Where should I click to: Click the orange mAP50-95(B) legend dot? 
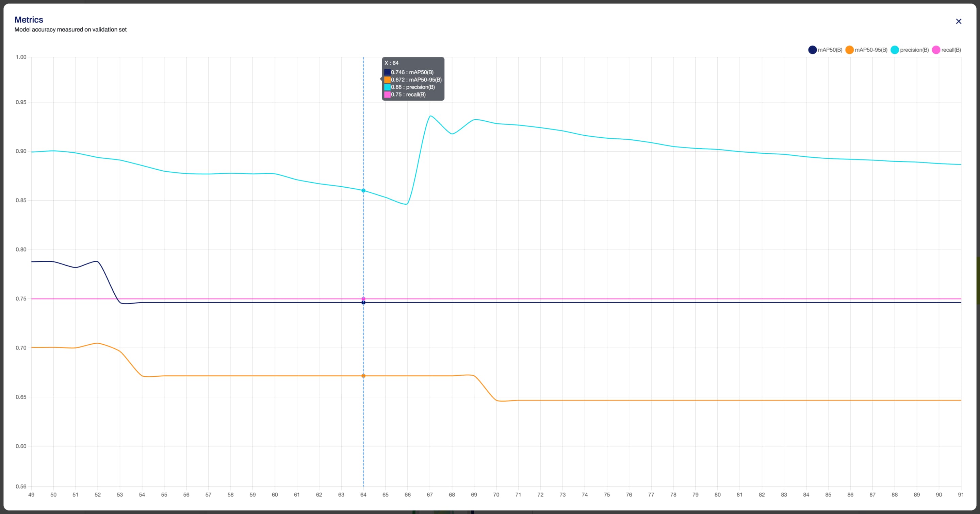849,50
